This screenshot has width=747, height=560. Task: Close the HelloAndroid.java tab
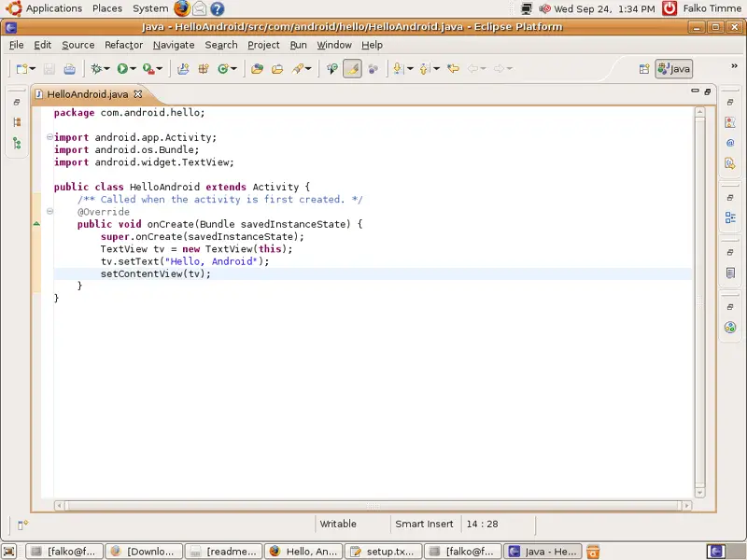(137, 94)
